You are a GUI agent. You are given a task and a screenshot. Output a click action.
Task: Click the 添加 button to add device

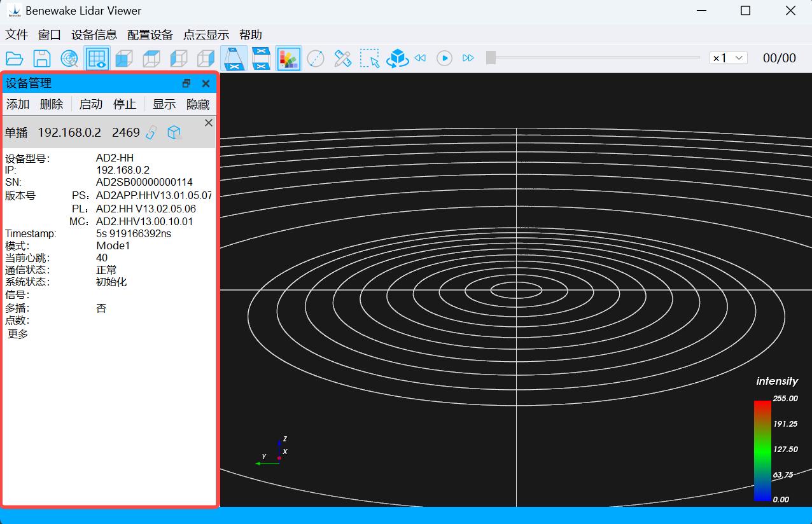pos(18,104)
